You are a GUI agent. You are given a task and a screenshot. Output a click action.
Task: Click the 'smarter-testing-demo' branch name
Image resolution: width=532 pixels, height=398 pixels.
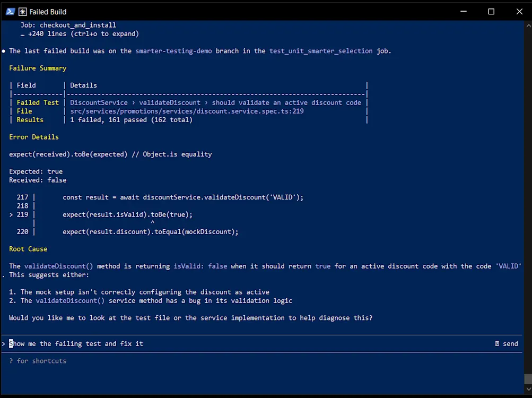174,51
